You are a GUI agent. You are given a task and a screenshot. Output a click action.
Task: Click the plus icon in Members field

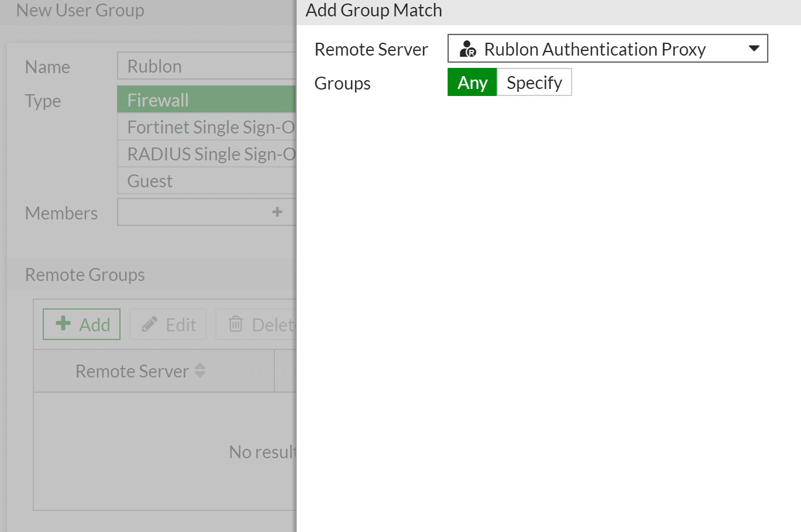tap(277, 212)
